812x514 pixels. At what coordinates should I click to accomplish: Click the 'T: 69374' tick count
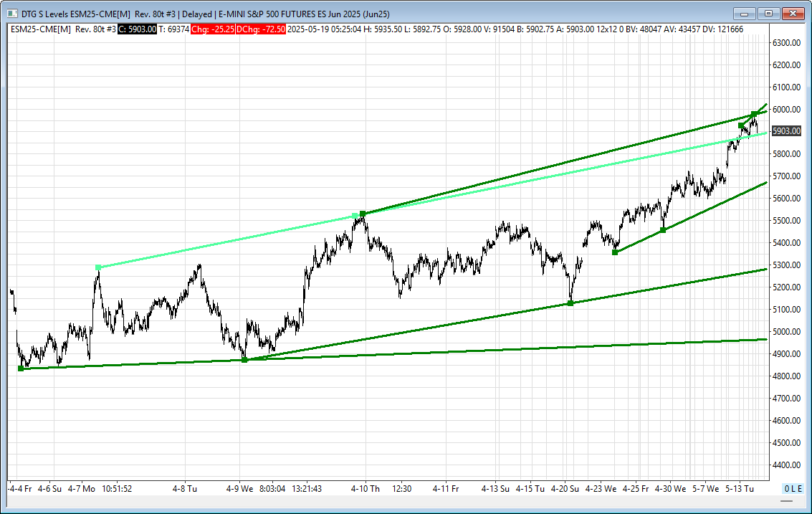click(x=174, y=29)
